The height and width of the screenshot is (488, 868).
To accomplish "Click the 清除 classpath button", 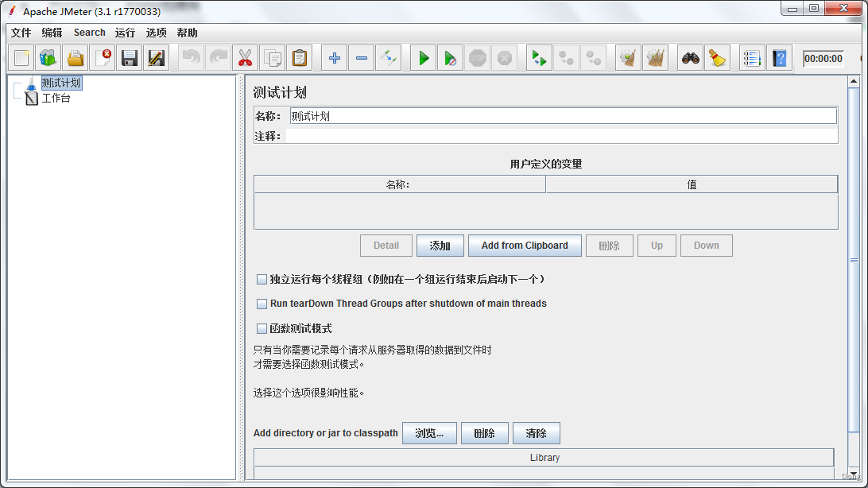I will click(536, 433).
